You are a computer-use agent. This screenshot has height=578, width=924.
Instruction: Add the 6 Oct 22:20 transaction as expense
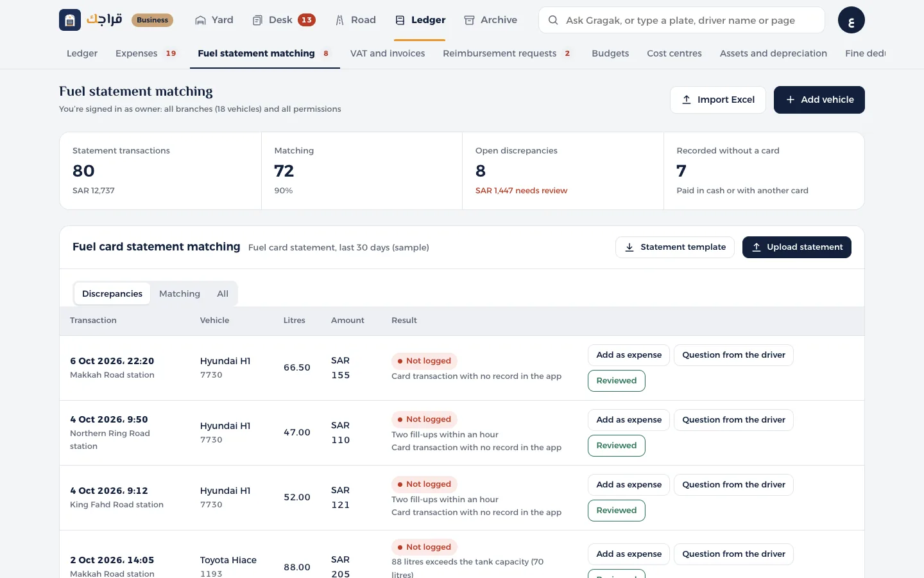pos(629,355)
